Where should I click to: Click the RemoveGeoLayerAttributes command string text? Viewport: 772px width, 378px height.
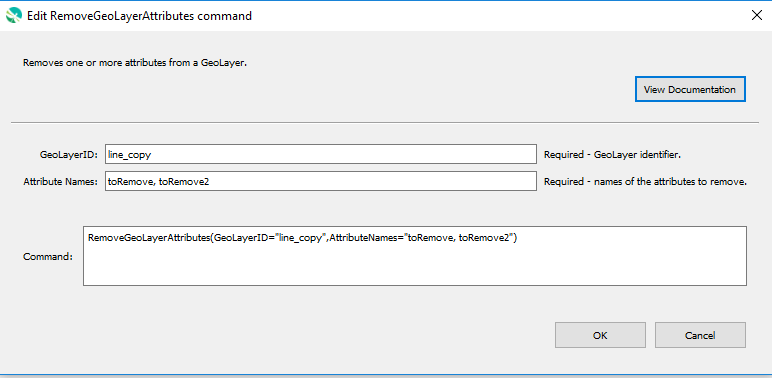[x=302, y=238]
